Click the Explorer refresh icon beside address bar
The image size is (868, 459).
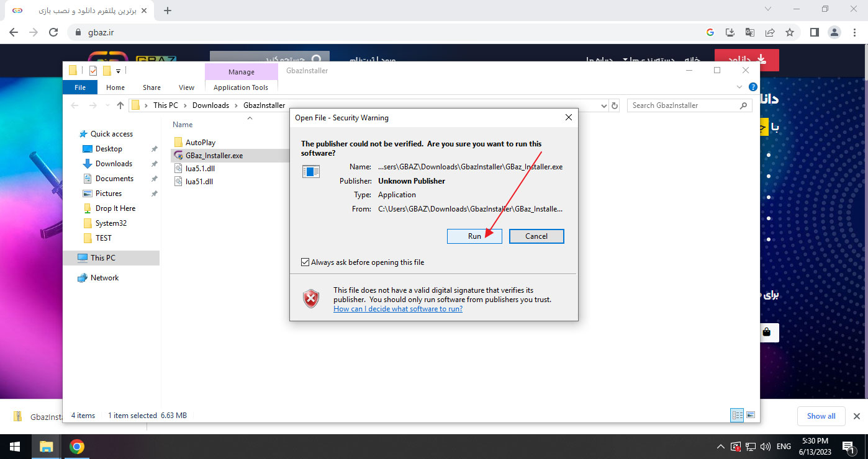tap(615, 105)
